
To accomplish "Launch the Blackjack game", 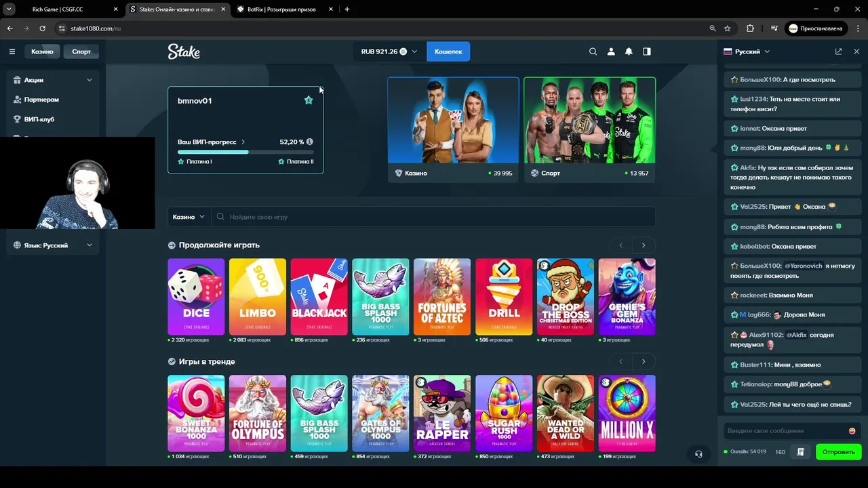I will [319, 297].
